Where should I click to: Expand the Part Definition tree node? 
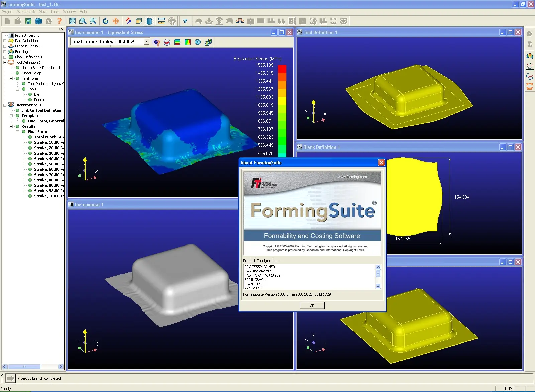click(x=5, y=41)
